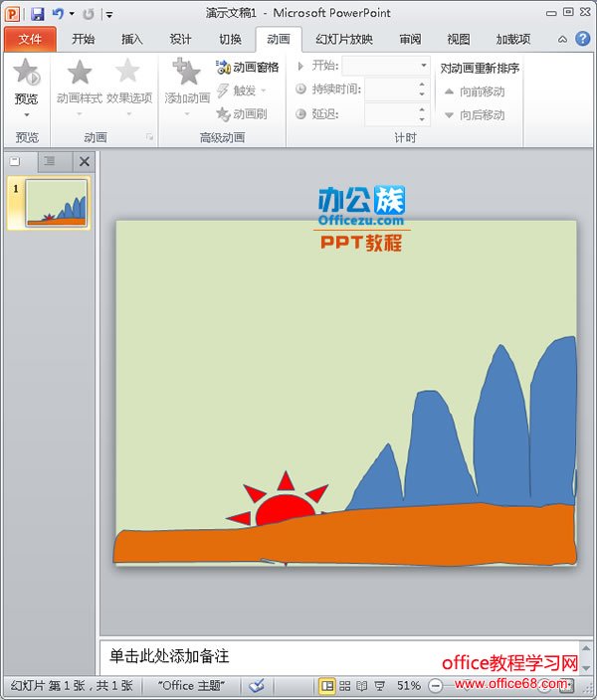The image size is (597, 700).
Task: Switch to the 幻灯片放映 ribbon tab
Action: tap(343, 40)
